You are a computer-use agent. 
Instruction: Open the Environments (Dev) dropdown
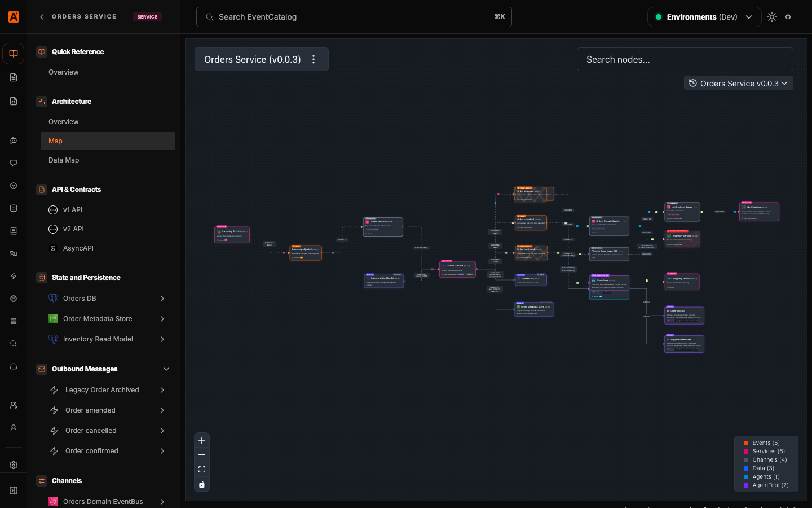[x=704, y=17]
